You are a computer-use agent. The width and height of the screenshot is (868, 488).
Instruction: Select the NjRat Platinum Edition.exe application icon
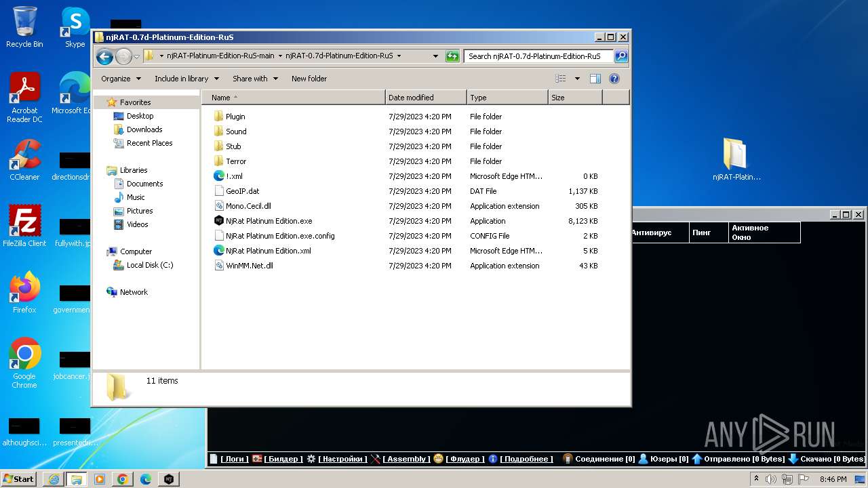[x=218, y=221]
